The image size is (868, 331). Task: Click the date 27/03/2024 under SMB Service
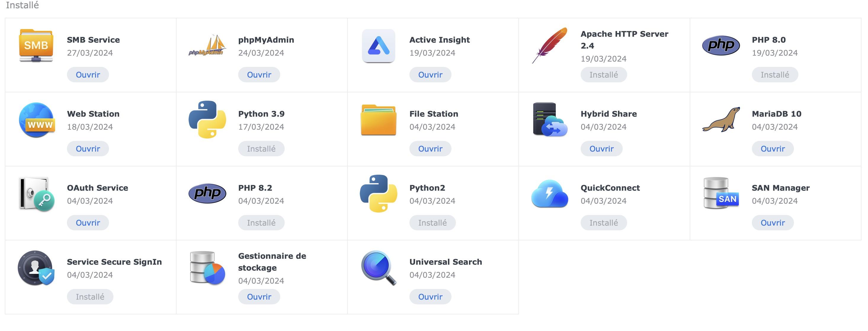90,53
